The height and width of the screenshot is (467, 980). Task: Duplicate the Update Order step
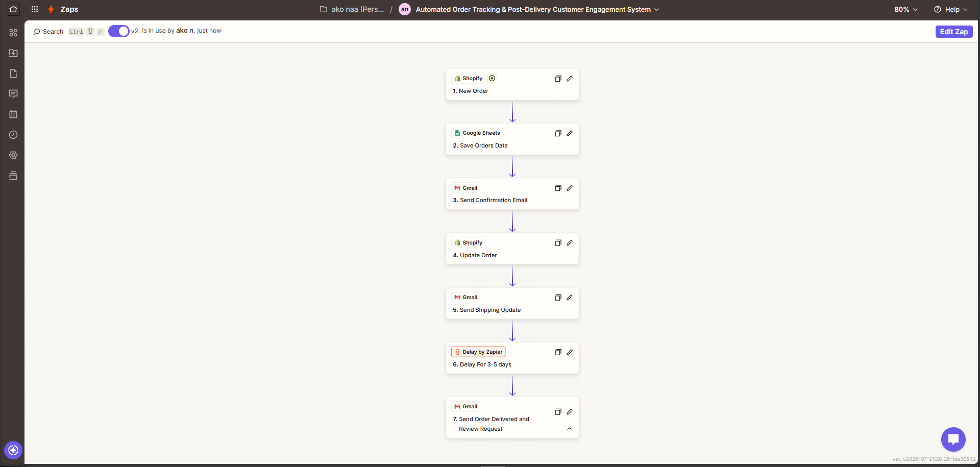[x=558, y=243]
